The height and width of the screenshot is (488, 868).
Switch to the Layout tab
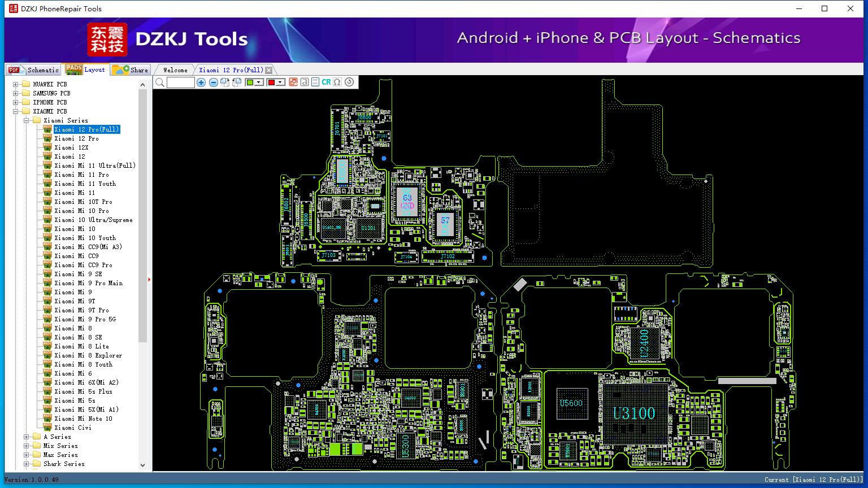tap(85, 69)
